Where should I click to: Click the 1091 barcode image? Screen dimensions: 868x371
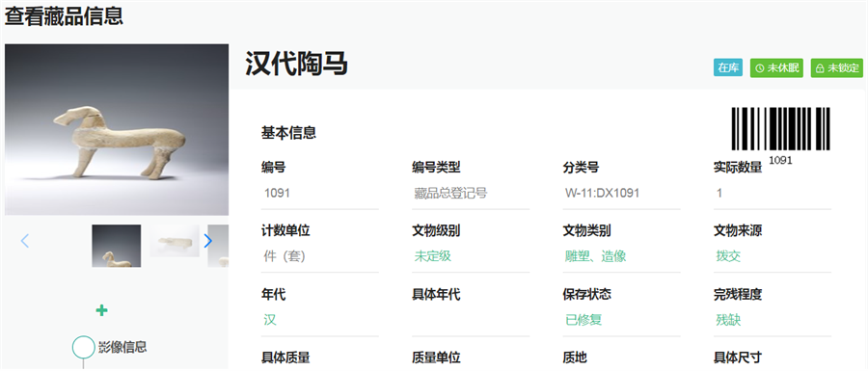coord(781,129)
